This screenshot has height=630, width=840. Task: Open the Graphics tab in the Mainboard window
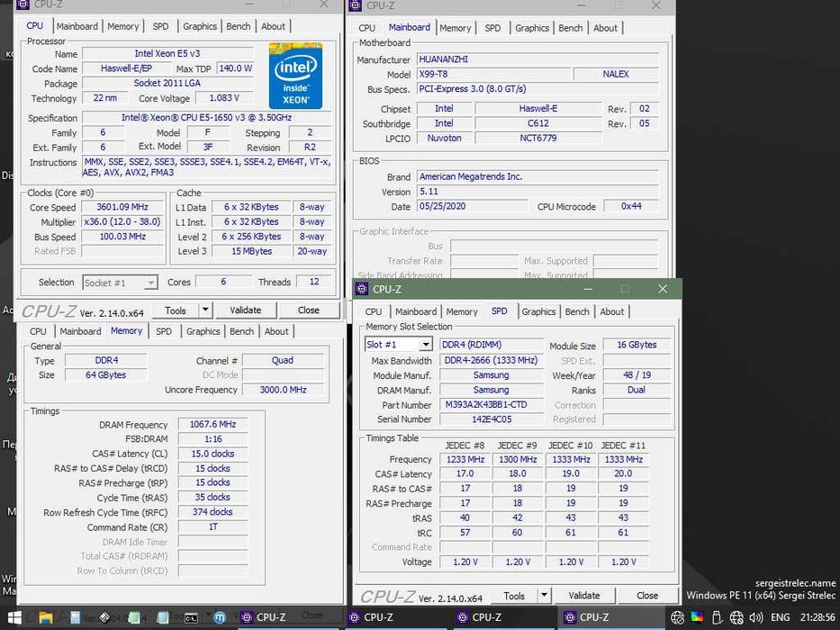[532, 28]
